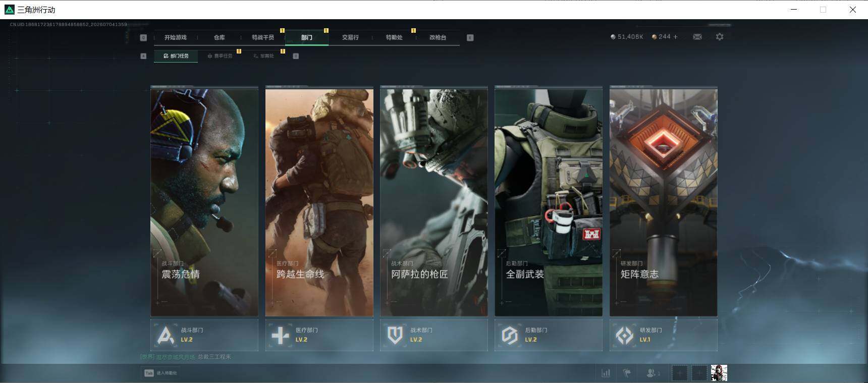Click the Tab key hint icon

tap(149, 373)
